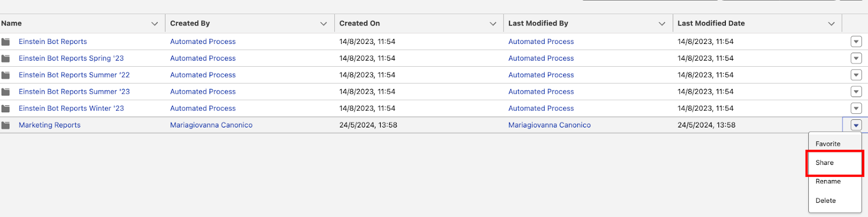Open Einstein Bot Reports Summer '23 link
The width and height of the screenshot is (868, 217).
74,92
